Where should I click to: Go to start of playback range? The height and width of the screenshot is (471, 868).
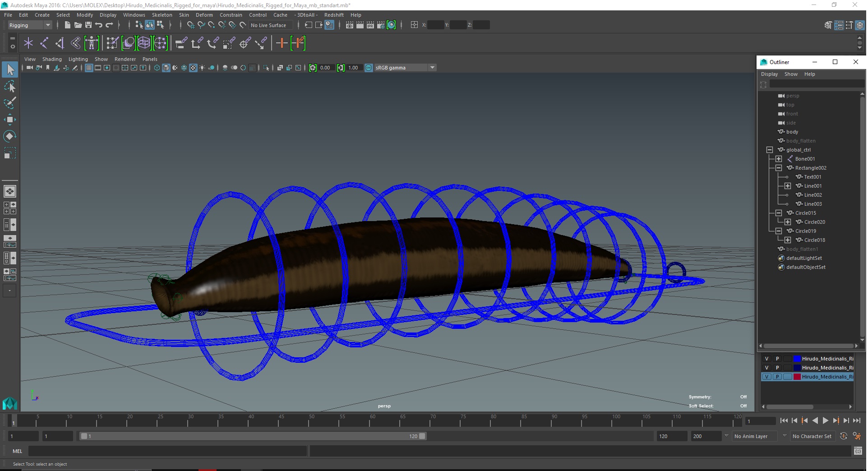784,420
